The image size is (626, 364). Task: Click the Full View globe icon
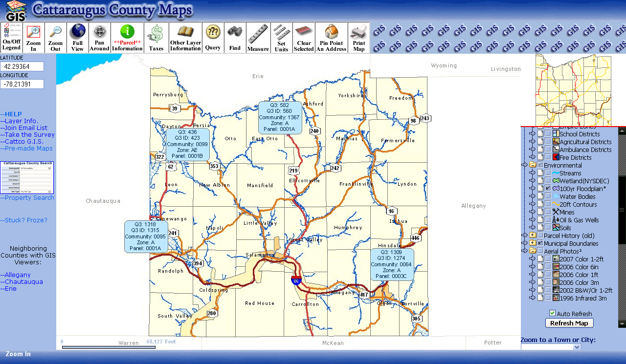[77, 38]
